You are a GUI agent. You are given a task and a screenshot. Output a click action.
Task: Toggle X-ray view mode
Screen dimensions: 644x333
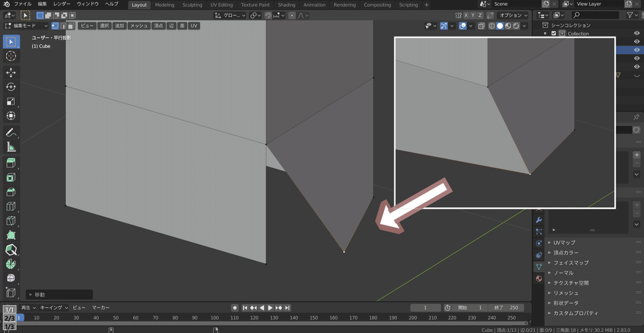click(481, 26)
